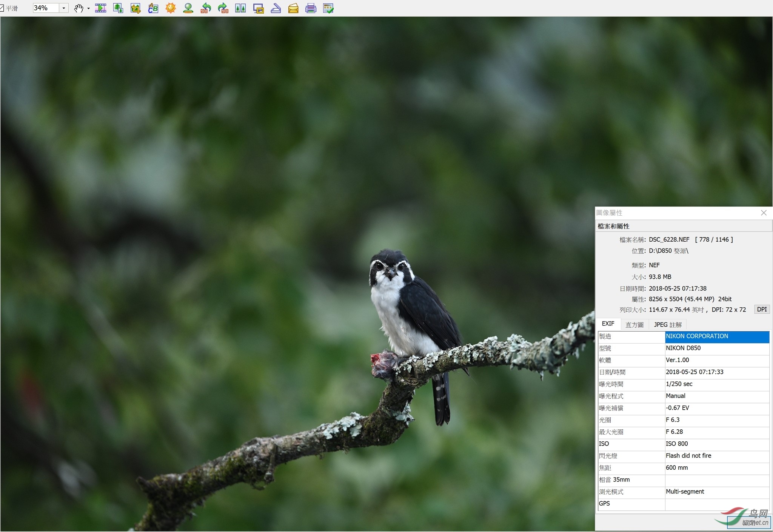Open the 34% zoom level dropdown
This screenshot has height=532, width=773.
(x=64, y=8)
